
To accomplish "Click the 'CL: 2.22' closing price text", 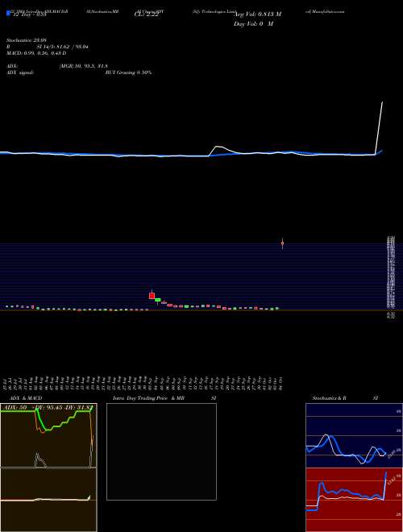I will [147, 15].
